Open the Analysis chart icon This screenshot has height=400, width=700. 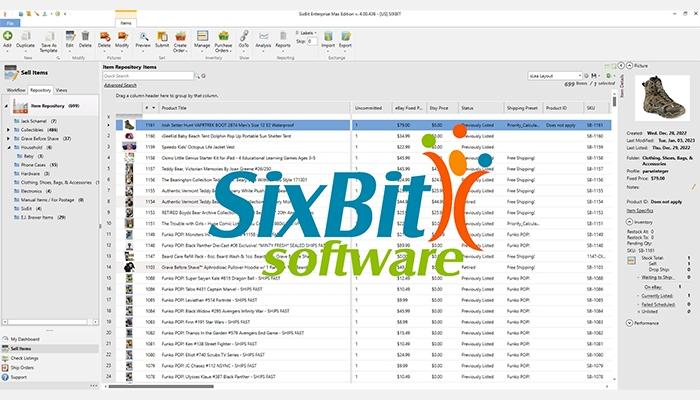pyautogui.click(x=263, y=36)
